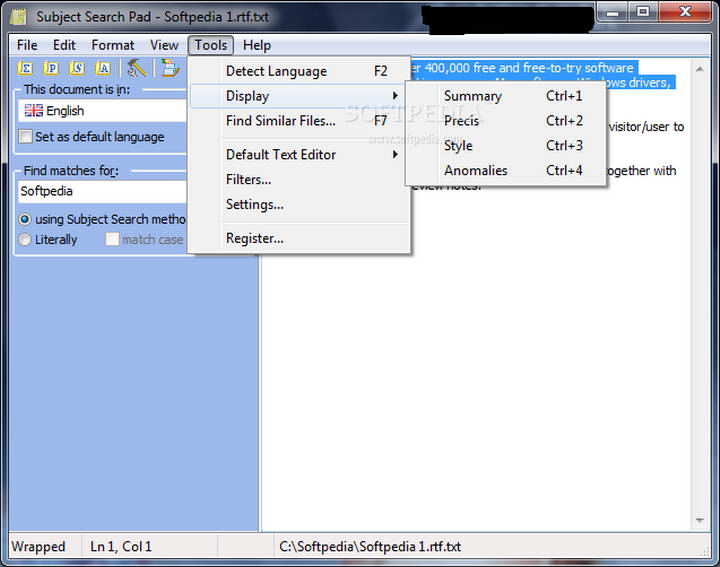
Task: Open Filters... from the Tools menu
Action: 299,180
